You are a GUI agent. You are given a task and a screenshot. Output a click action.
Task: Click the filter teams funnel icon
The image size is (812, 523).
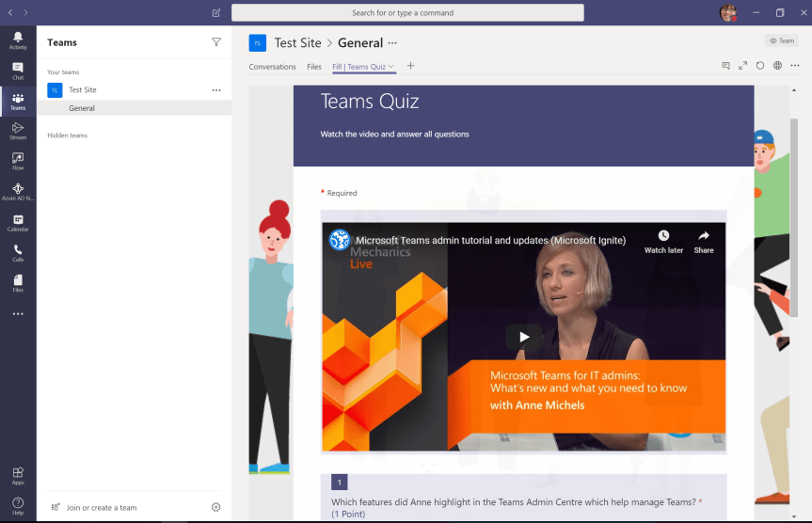216,42
